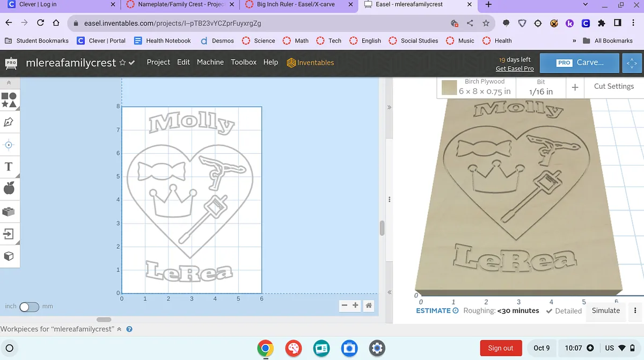Open a new browser tab
Screen dimensions: 644x360
click(x=488, y=4)
